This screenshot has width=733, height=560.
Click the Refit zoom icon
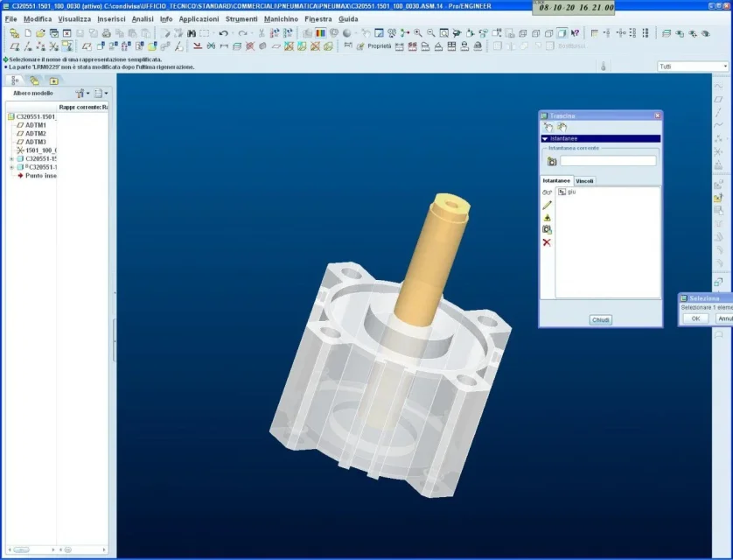444,33
